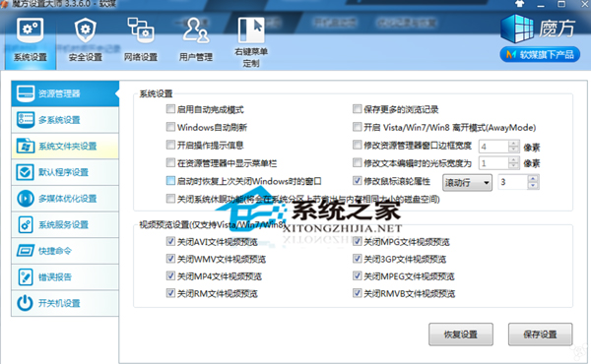This screenshot has height=364, width=591.
Task: Click scroll lines field showing 3
Action: 513,182
